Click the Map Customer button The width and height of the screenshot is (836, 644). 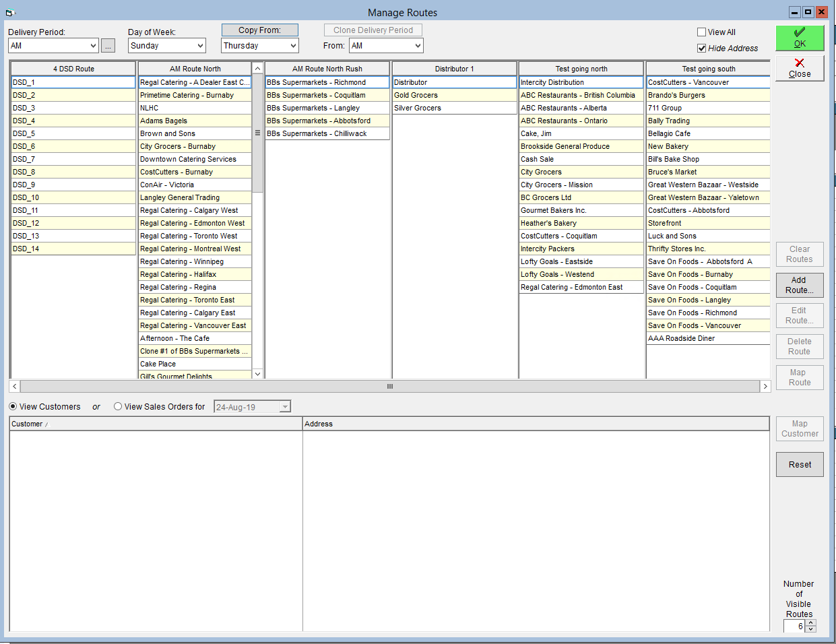pyautogui.click(x=800, y=428)
